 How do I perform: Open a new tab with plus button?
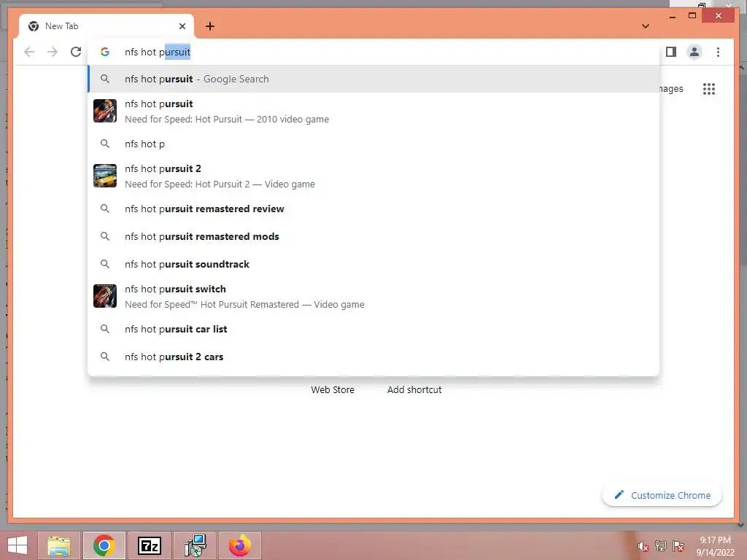(x=210, y=26)
